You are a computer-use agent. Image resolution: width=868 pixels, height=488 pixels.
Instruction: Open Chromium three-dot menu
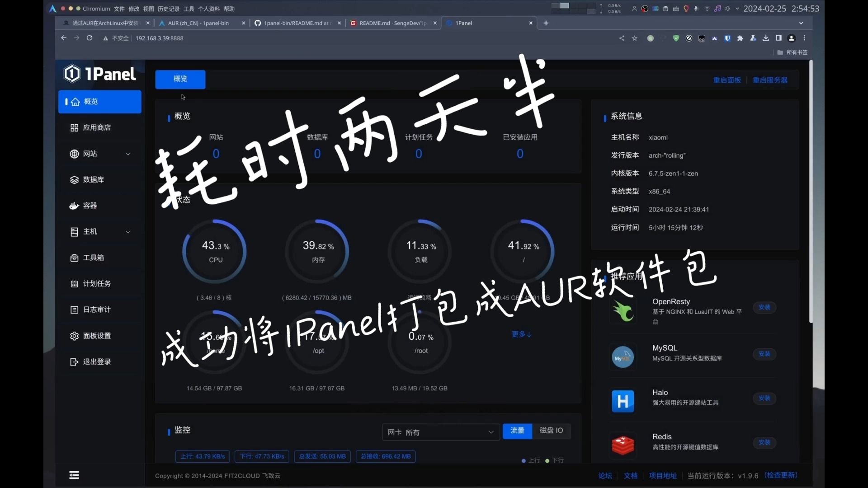coord(804,38)
